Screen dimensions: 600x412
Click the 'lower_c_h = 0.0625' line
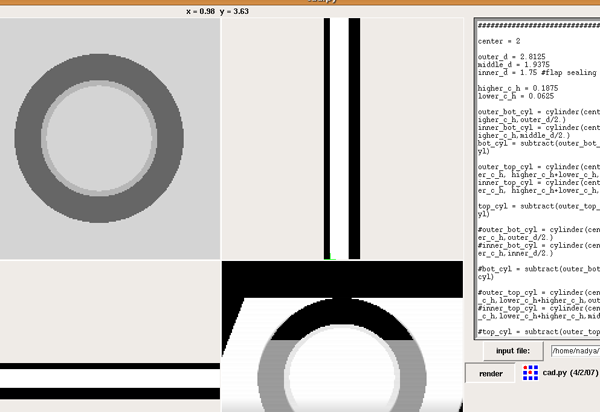pos(516,96)
